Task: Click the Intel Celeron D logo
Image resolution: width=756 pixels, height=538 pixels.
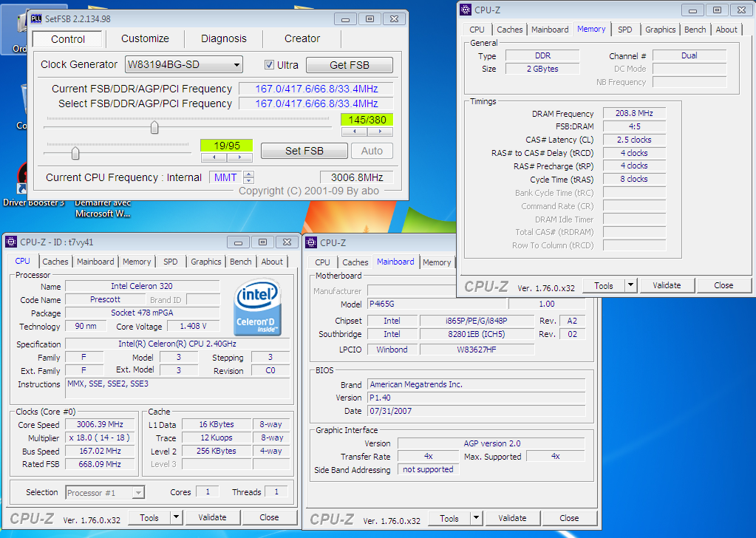Action: tap(257, 307)
